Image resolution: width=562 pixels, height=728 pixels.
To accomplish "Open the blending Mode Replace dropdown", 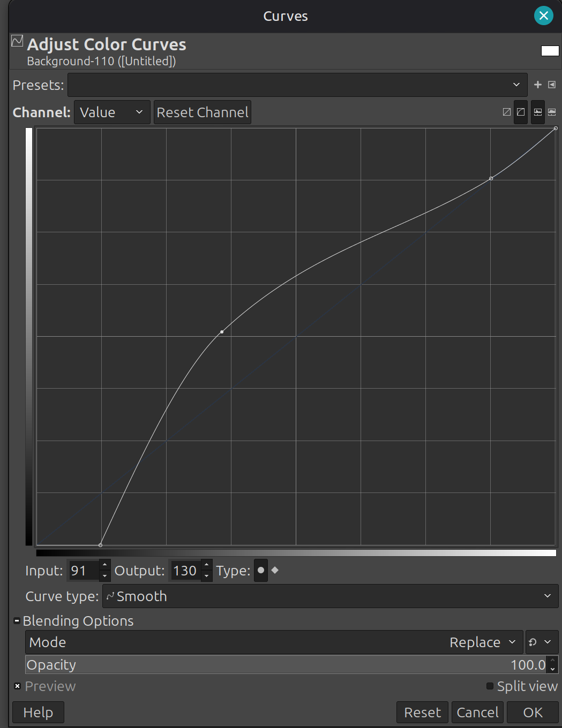I will [x=274, y=642].
